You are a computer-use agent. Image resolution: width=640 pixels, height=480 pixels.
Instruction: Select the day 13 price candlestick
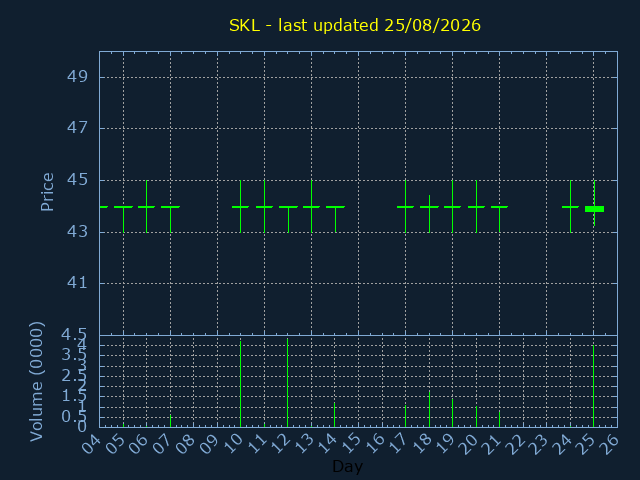coord(311,207)
